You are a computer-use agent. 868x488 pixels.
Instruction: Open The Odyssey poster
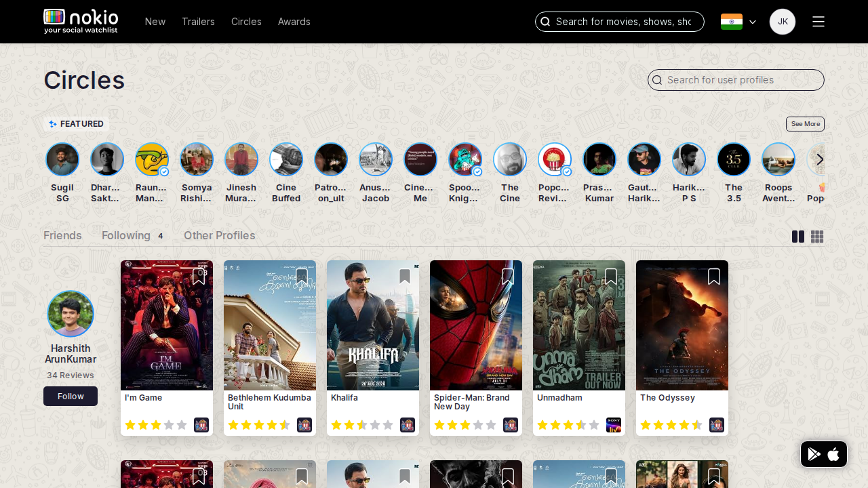click(x=682, y=325)
